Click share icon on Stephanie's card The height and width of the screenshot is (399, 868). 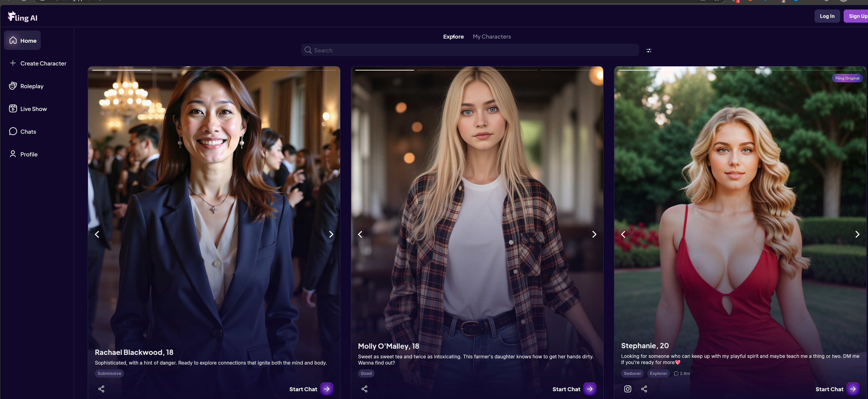click(x=644, y=389)
